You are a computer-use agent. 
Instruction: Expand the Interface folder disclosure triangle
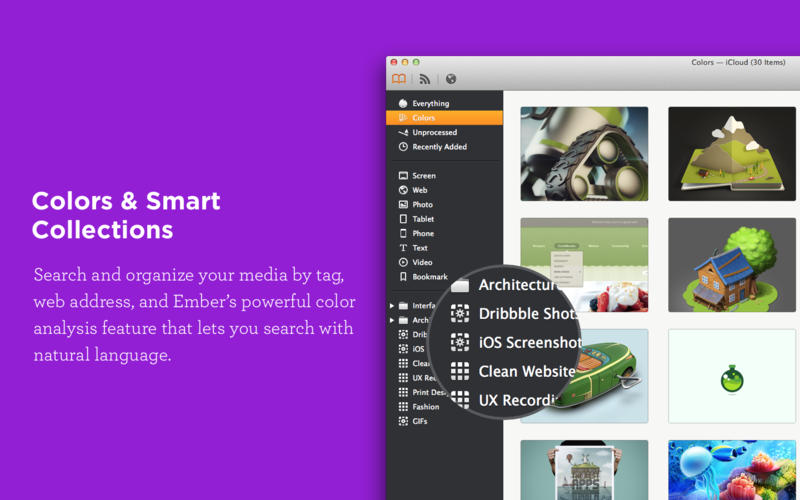click(392, 306)
